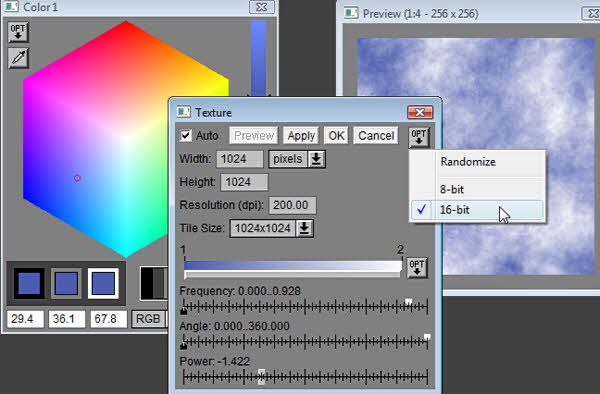Click the Height input field 1024
The width and height of the screenshot is (600, 394).
coord(244,182)
